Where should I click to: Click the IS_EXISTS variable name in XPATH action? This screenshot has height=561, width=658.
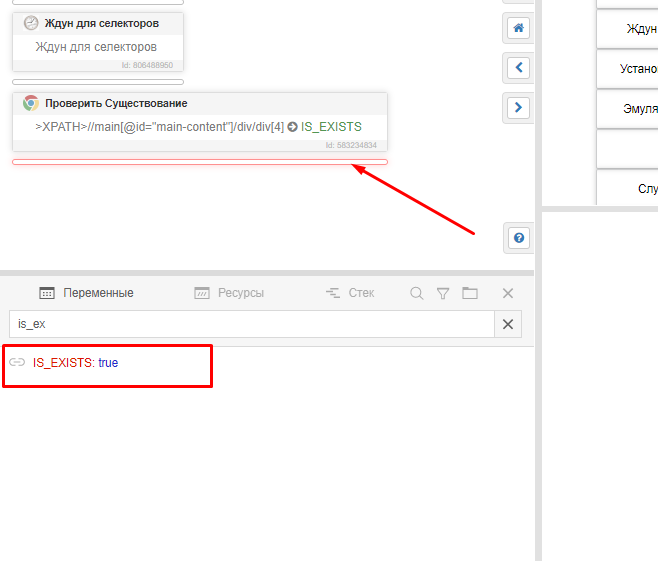331,127
